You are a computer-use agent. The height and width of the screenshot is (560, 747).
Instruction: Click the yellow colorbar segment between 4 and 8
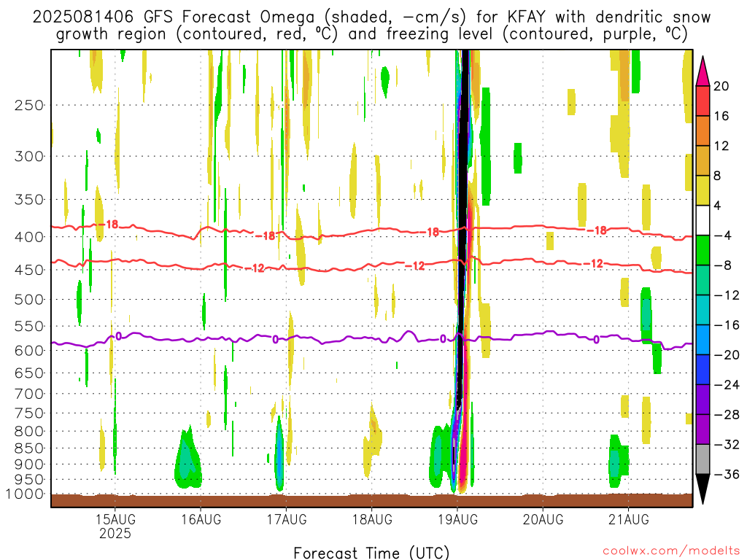pos(703,190)
